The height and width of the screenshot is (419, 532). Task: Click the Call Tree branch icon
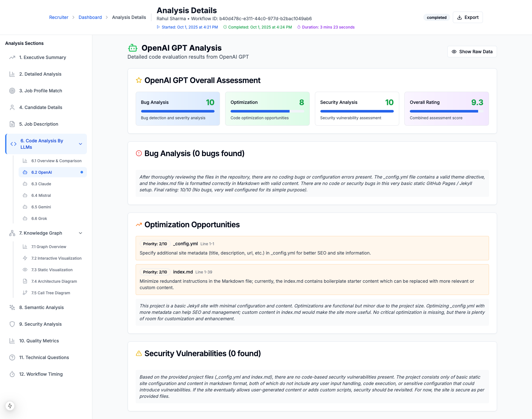coord(25,293)
